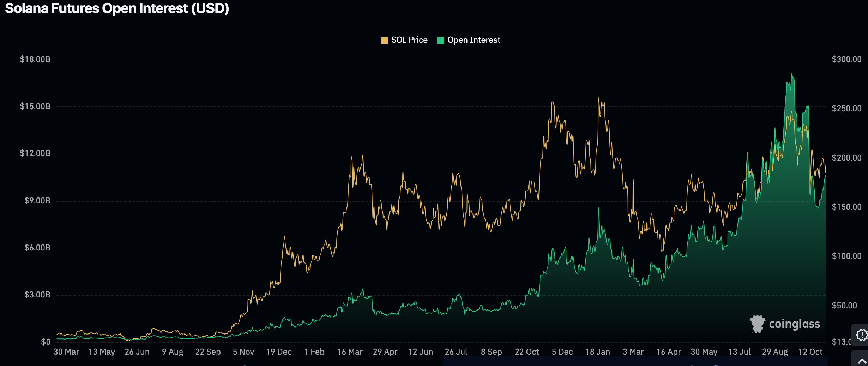The width and height of the screenshot is (868, 366).
Task: Click the $18.00B axis label
Action: [36, 59]
